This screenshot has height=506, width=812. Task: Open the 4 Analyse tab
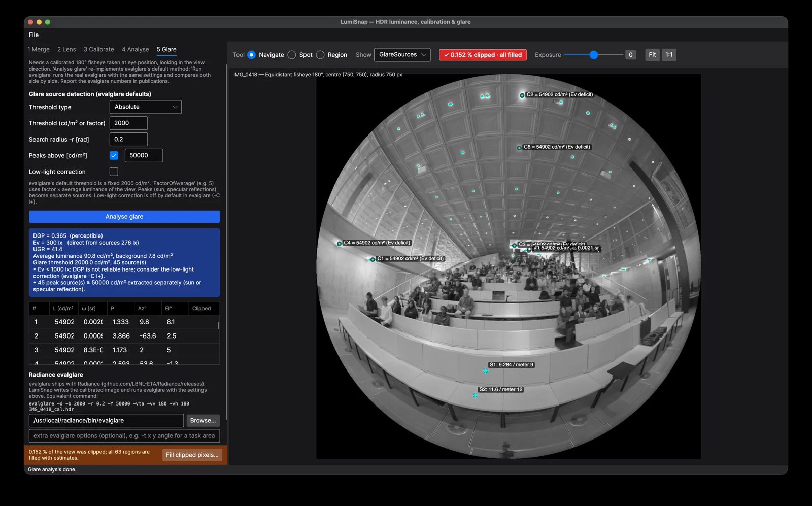(136, 49)
